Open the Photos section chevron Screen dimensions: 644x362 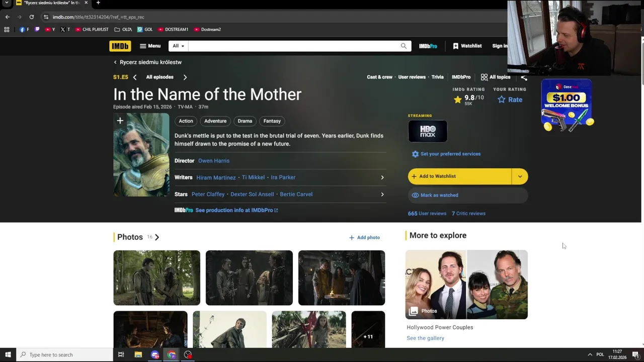pyautogui.click(x=157, y=237)
